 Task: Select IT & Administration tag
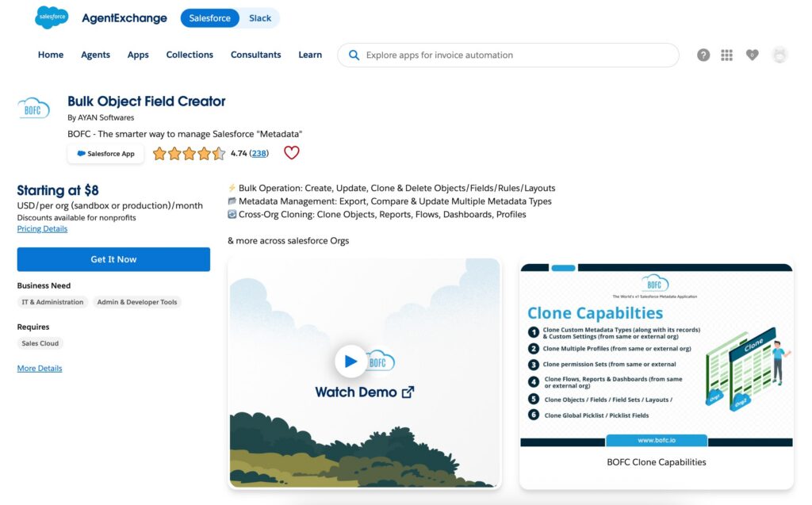[52, 302]
